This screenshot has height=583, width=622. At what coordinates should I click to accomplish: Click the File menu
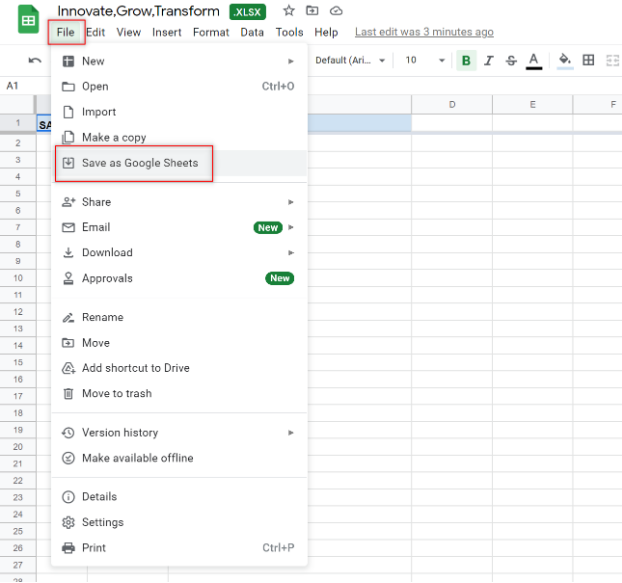click(65, 32)
